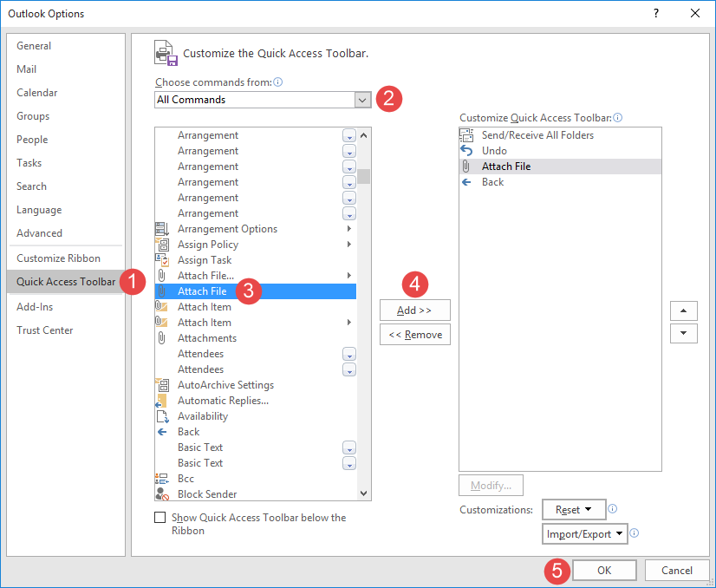Open the Trust Center category
716x588 pixels.
tap(45, 330)
